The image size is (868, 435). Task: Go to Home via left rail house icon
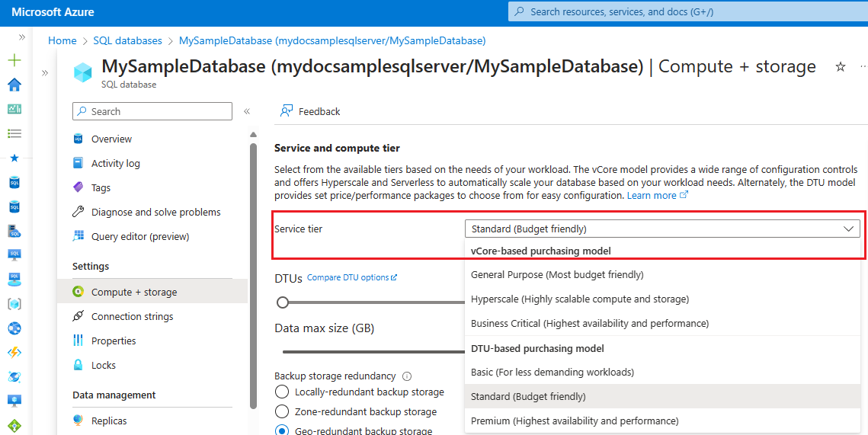[14, 85]
